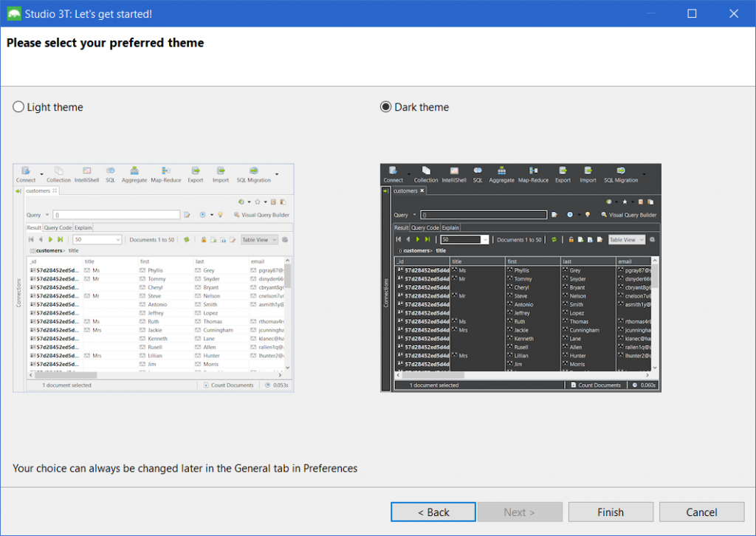Select the Light theme radio button
This screenshot has height=536, width=756.
point(18,107)
